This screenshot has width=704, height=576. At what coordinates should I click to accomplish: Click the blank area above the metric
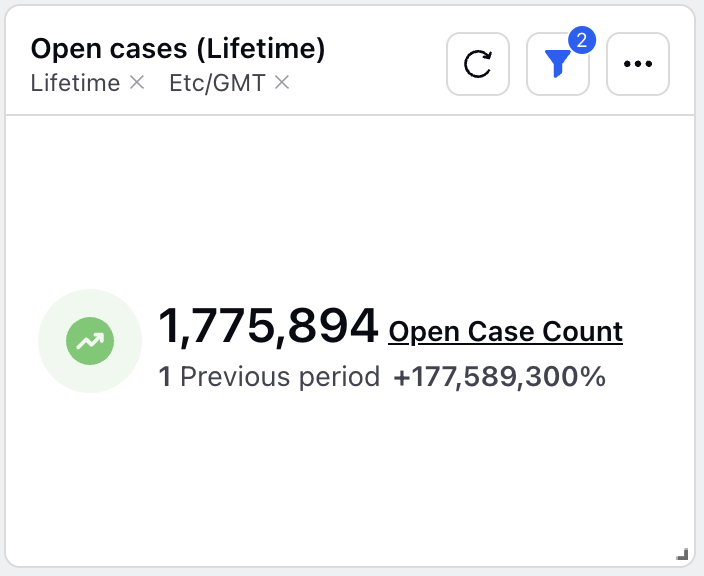[x=350, y=202]
